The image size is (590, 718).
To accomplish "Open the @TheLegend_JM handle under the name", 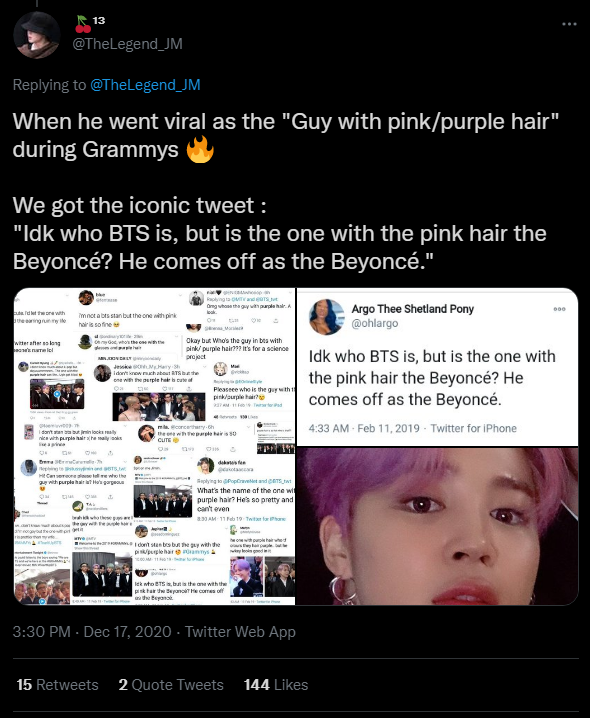I will [x=127, y=44].
